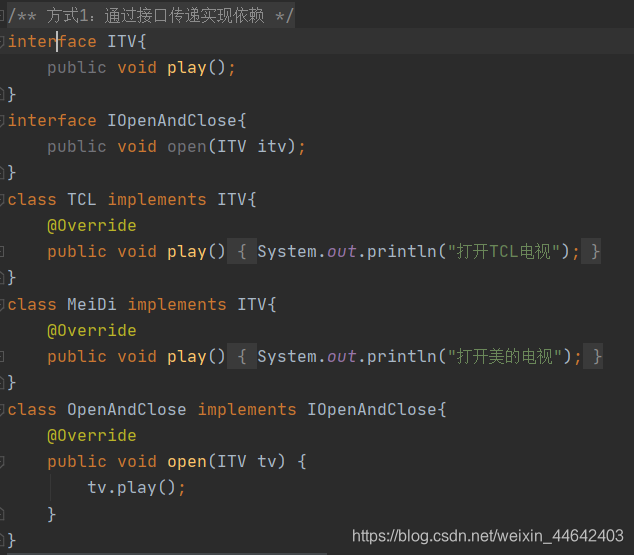This screenshot has height=555, width=634.
Task: Click "OpenAndClose" class name after "class"
Action: tap(127, 409)
